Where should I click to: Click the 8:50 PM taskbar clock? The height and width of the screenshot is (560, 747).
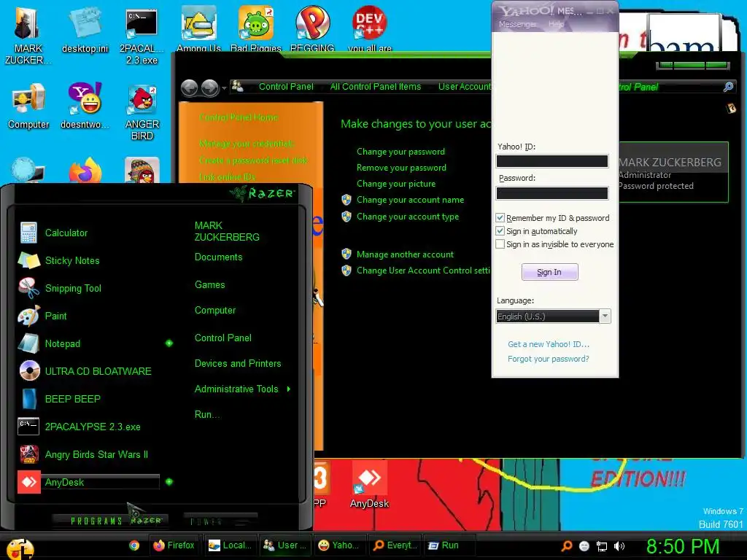pyautogui.click(x=683, y=546)
